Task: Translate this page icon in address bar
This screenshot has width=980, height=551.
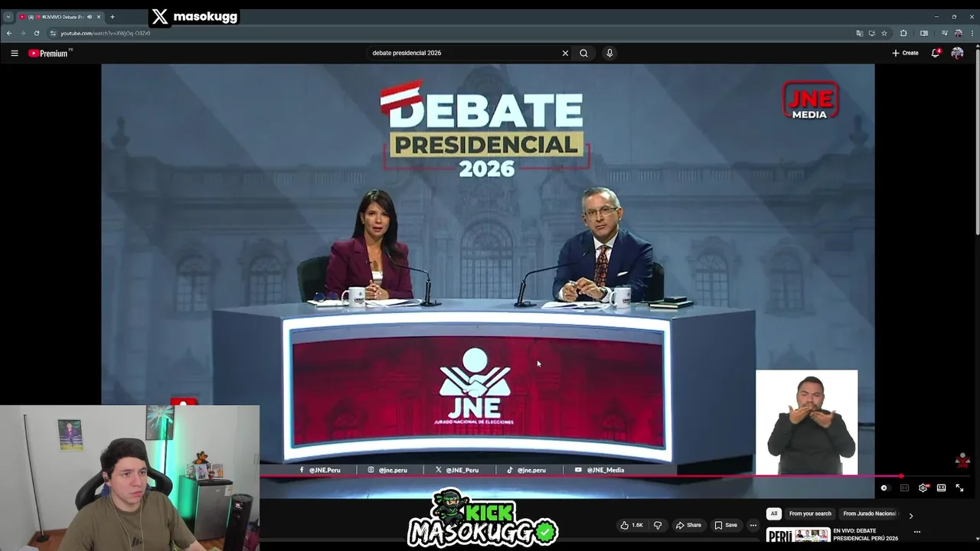Action: pos(859,33)
